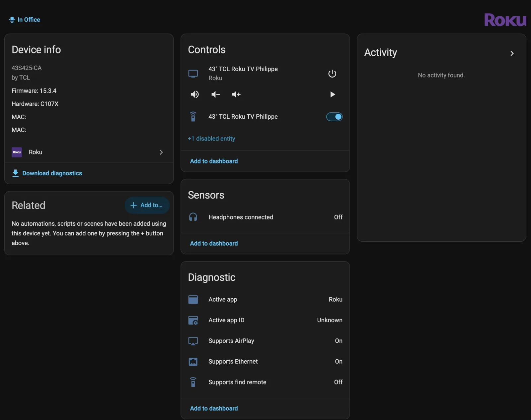
Task: Click the Active app ID icon
Action: (193, 320)
